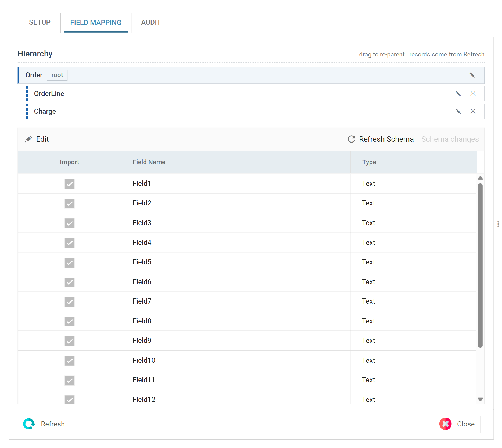Sort by the Field Name column header

point(236,162)
